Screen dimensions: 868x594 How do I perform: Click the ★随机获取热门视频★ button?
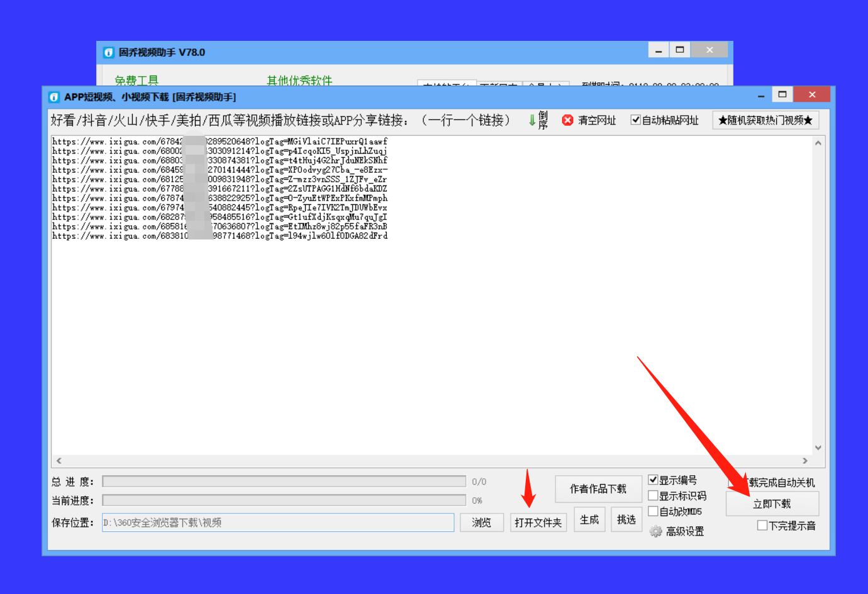[765, 119]
